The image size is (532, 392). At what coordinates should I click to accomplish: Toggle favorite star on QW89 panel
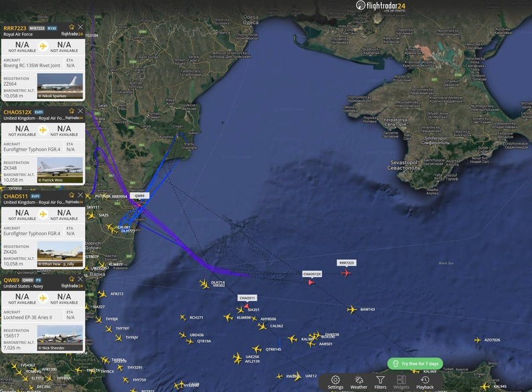tap(72, 279)
